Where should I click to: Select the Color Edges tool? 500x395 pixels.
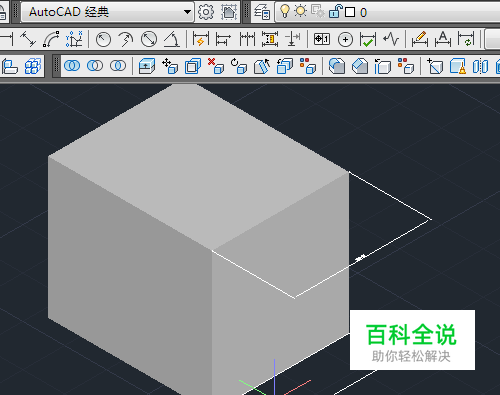click(x=406, y=66)
